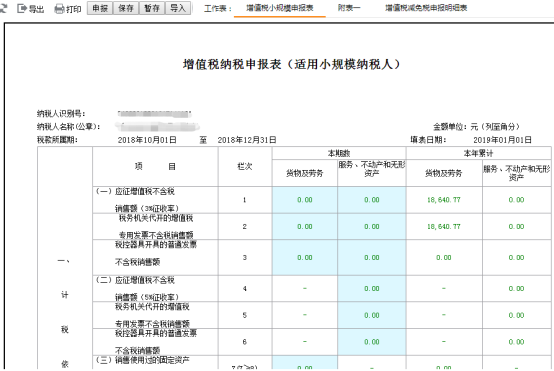
Task: Select row 5 服务、不动产 本期数 input cell
Action: (372, 315)
